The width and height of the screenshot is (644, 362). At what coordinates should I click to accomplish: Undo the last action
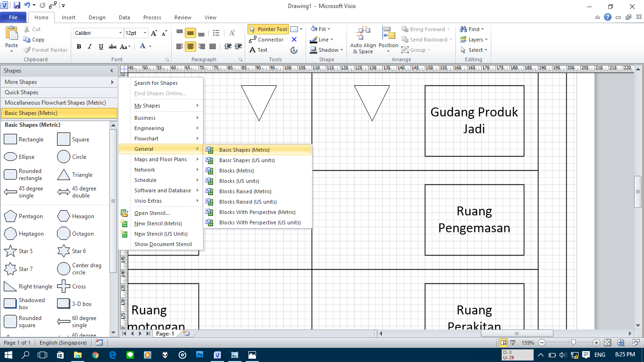pyautogui.click(x=27, y=6)
